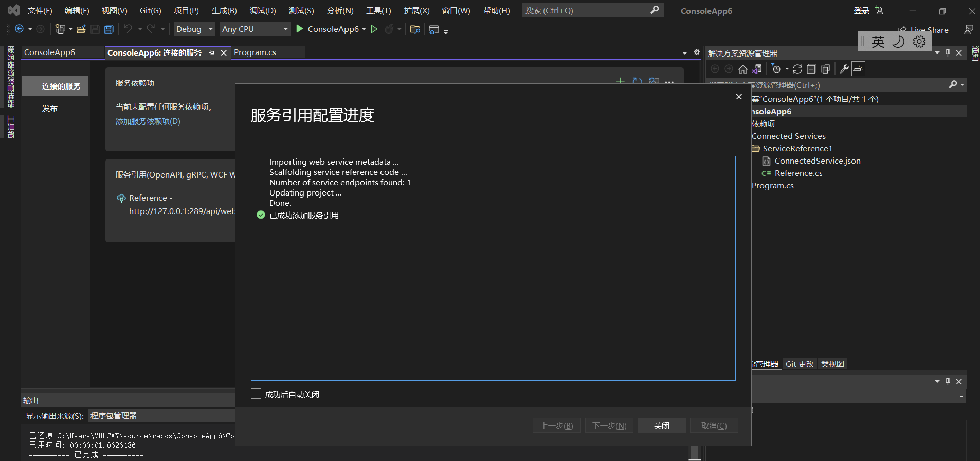Click Show All Files icon in Solution Explorer
Screen dimensions: 980x461
click(825, 69)
